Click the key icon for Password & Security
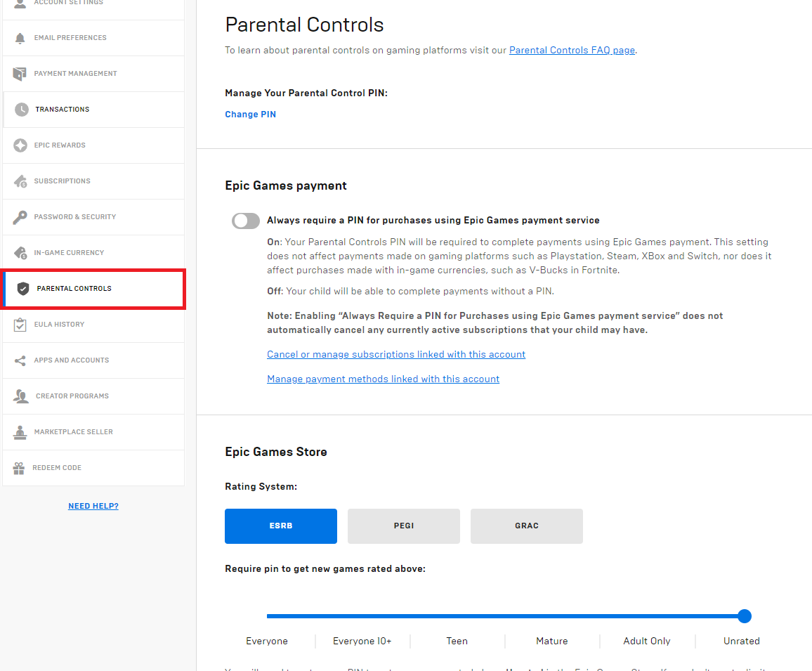812x671 pixels. 20,217
